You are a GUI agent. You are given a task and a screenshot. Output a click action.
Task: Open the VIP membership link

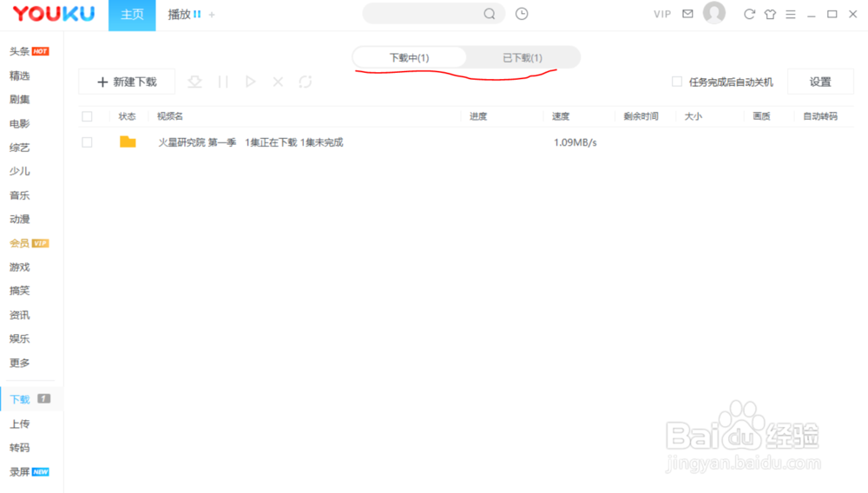click(x=662, y=15)
